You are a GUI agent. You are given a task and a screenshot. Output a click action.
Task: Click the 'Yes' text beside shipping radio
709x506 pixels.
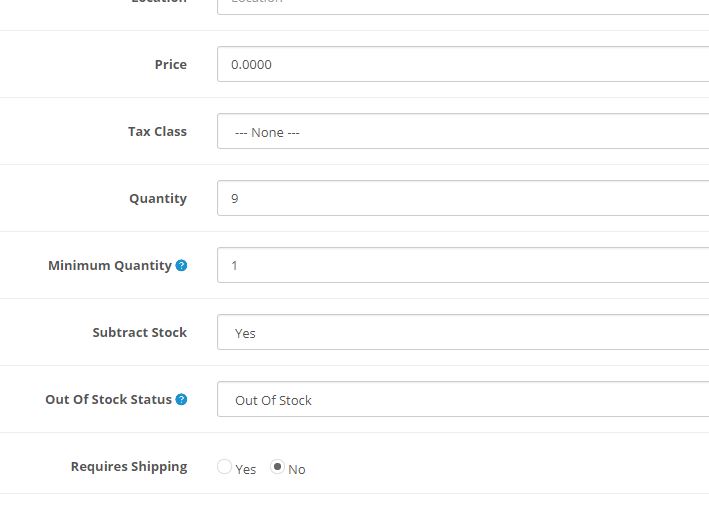click(x=246, y=469)
